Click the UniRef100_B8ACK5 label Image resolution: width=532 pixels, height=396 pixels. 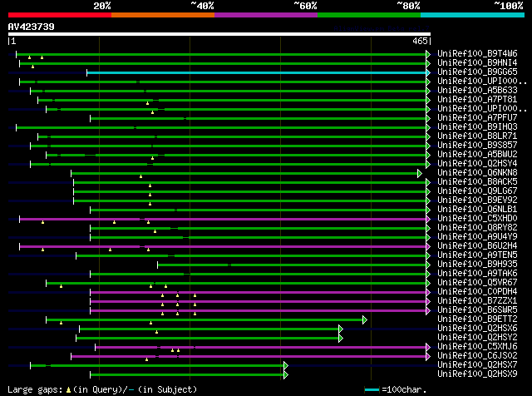(x=477, y=182)
